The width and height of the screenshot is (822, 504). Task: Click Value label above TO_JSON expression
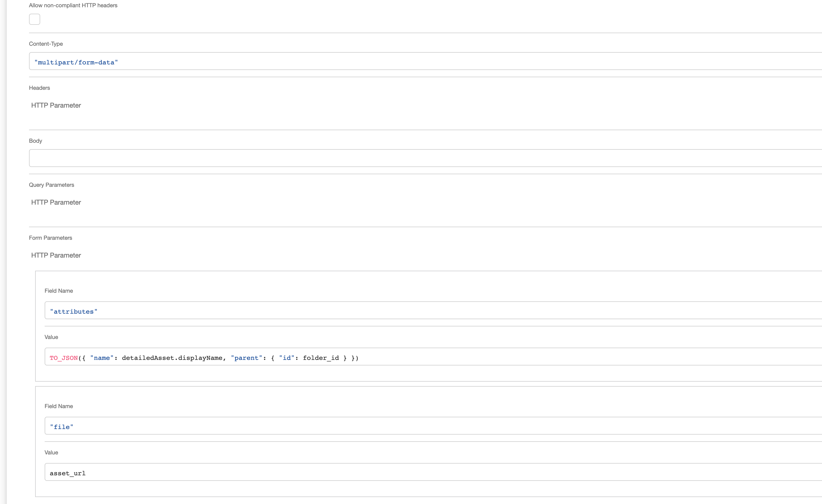tap(51, 337)
